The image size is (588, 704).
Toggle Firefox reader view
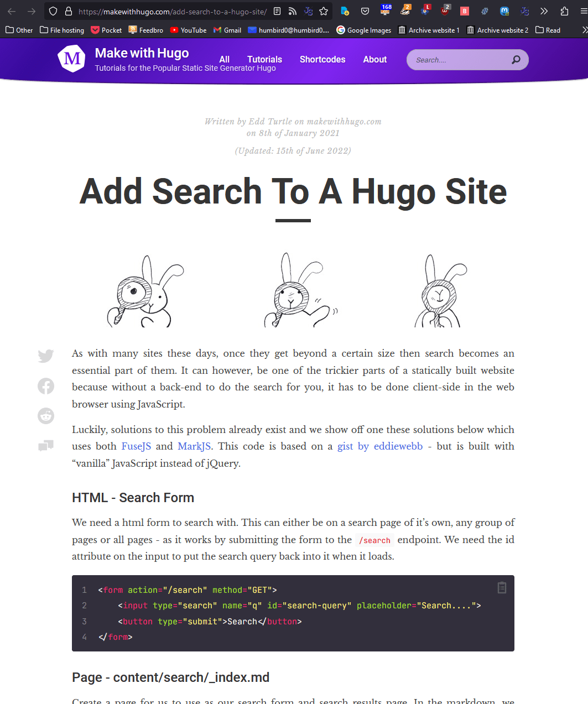click(x=277, y=11)
